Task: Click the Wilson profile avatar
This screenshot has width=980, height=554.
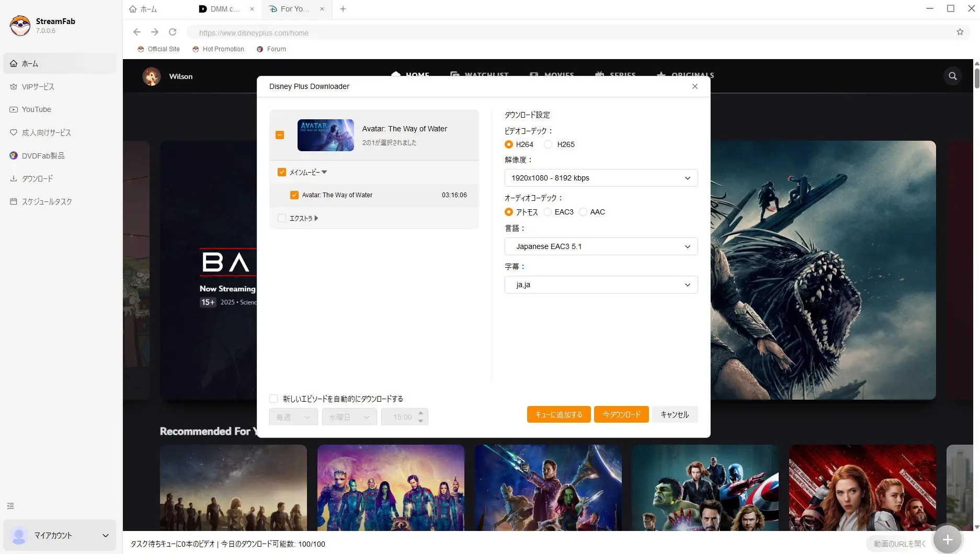Action: (x=152, y=76)
